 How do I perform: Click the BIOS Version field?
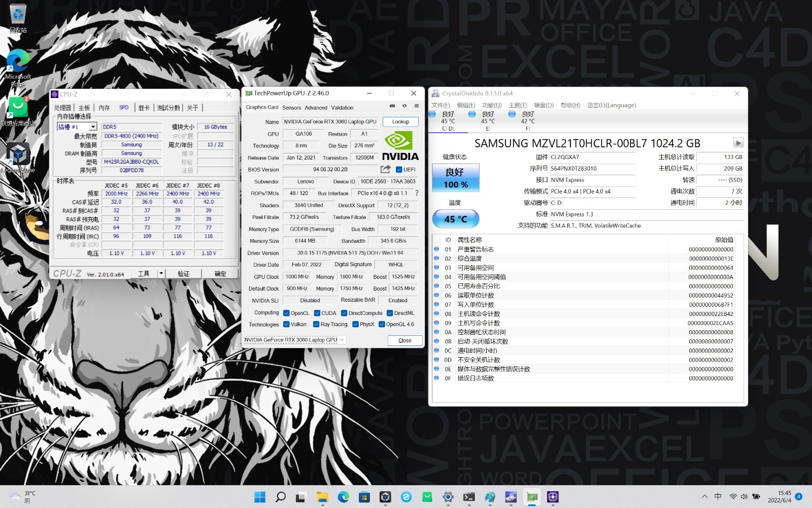click(x=330, y=170)
